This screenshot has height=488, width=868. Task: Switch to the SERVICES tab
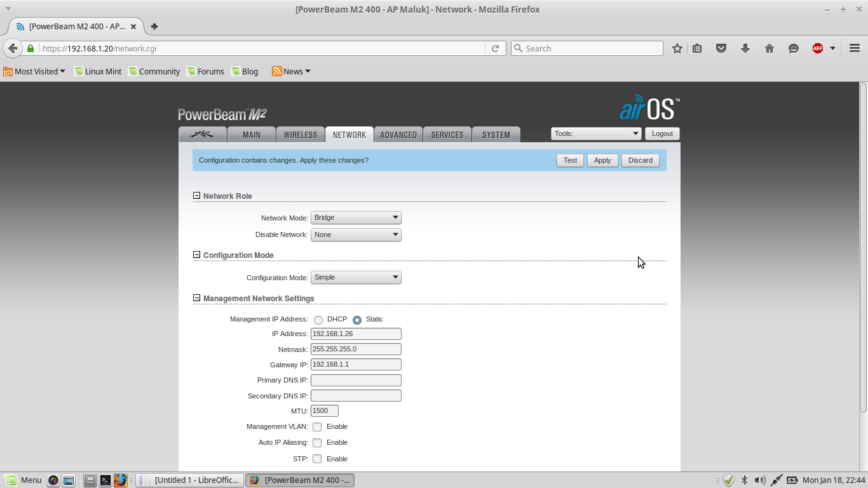click(447, 135)
